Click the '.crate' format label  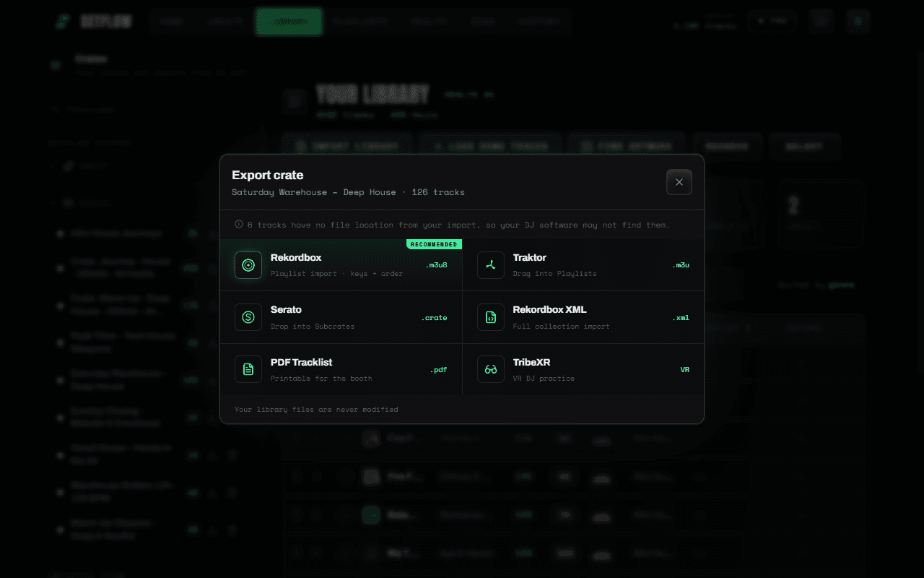click(x=434, y=317)
